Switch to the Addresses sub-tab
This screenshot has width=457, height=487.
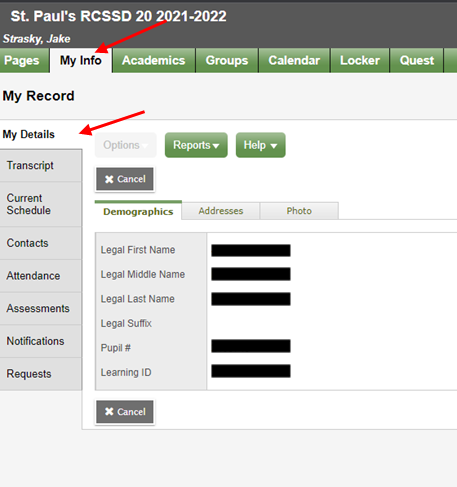[x=221, y=211]
